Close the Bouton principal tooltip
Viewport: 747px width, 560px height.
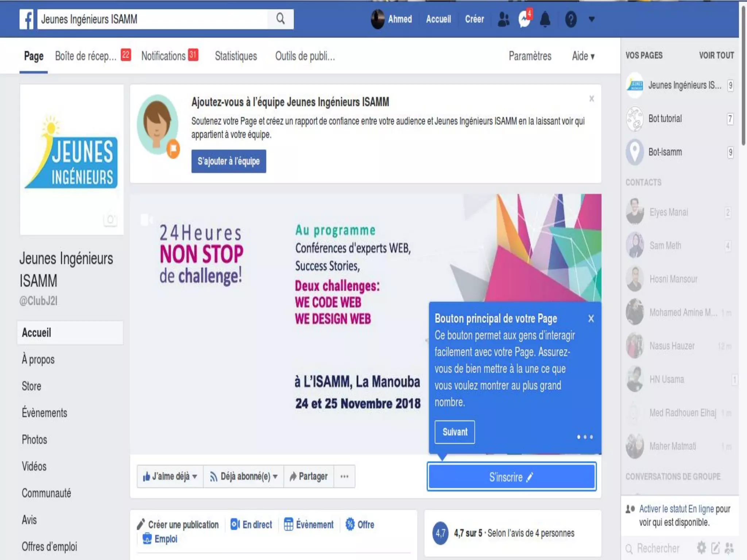click(591, 319)
